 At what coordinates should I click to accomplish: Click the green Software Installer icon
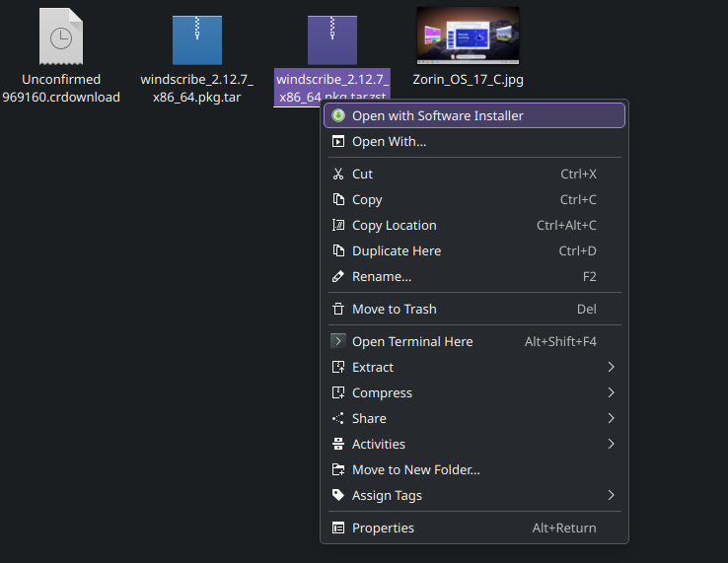tap(338, 115)
